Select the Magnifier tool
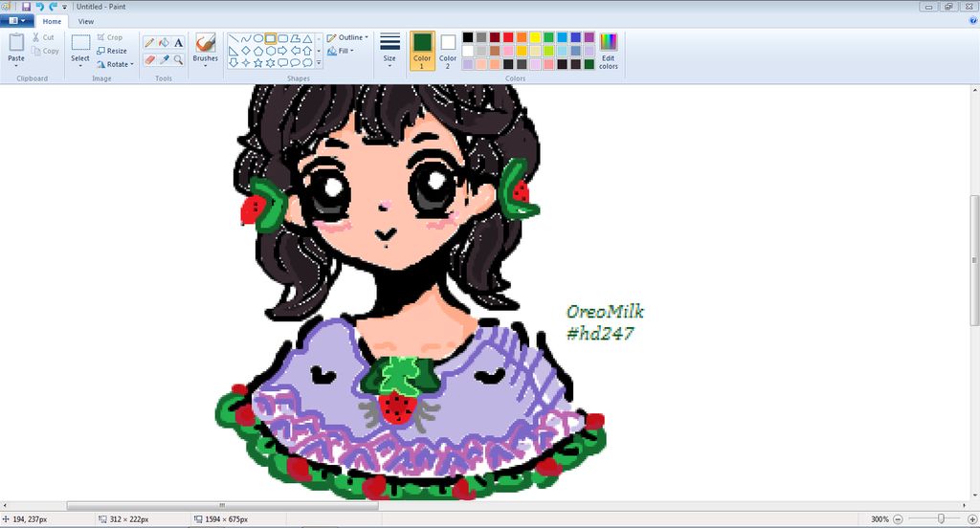980x528 pixels. pos(179,60)
